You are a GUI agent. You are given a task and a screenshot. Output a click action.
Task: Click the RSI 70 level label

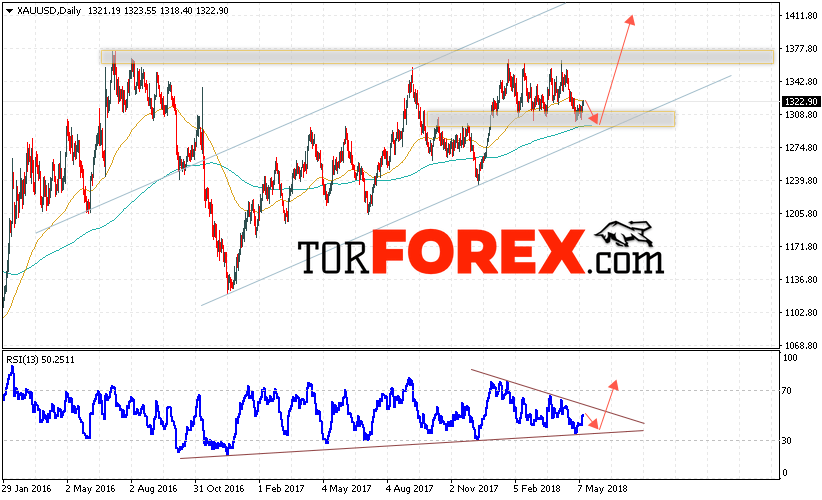click(x=787, y=391)
